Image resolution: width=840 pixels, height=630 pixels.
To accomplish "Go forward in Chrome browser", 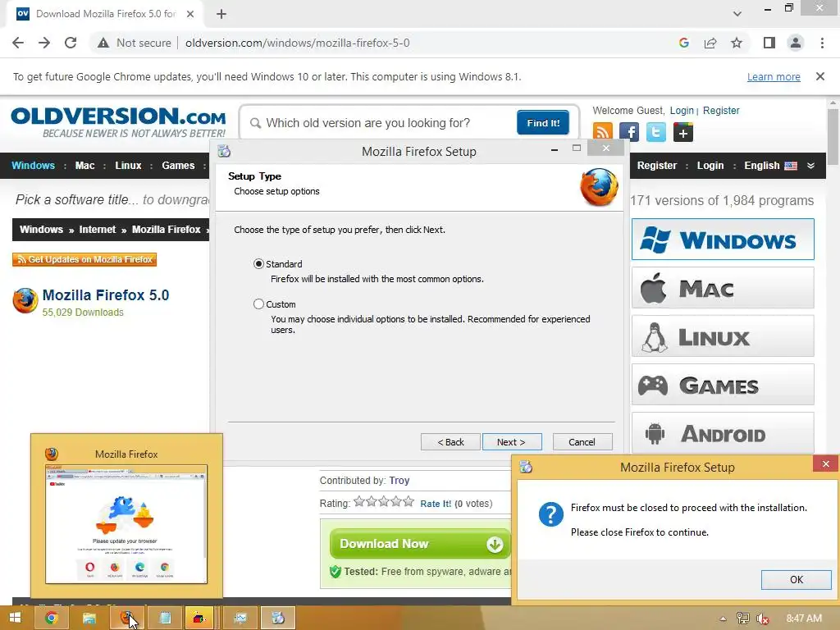I will (44, 43).
